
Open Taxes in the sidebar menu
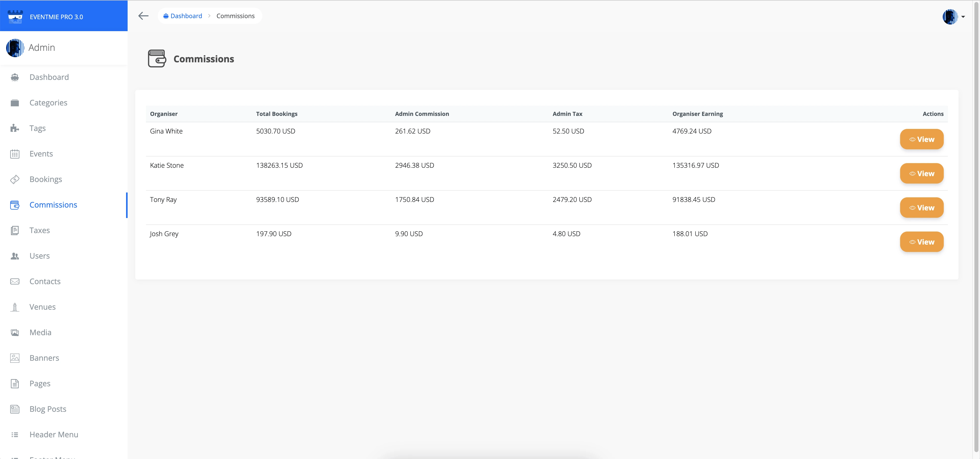(40, 230)
